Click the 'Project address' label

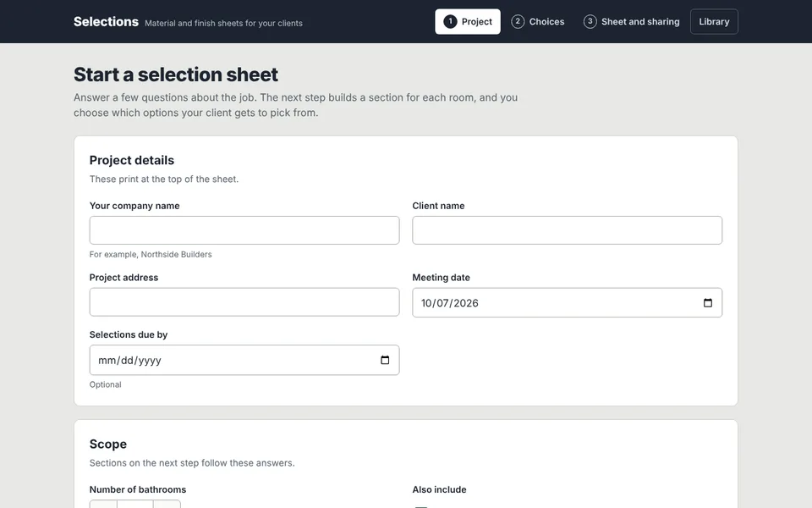123,278
